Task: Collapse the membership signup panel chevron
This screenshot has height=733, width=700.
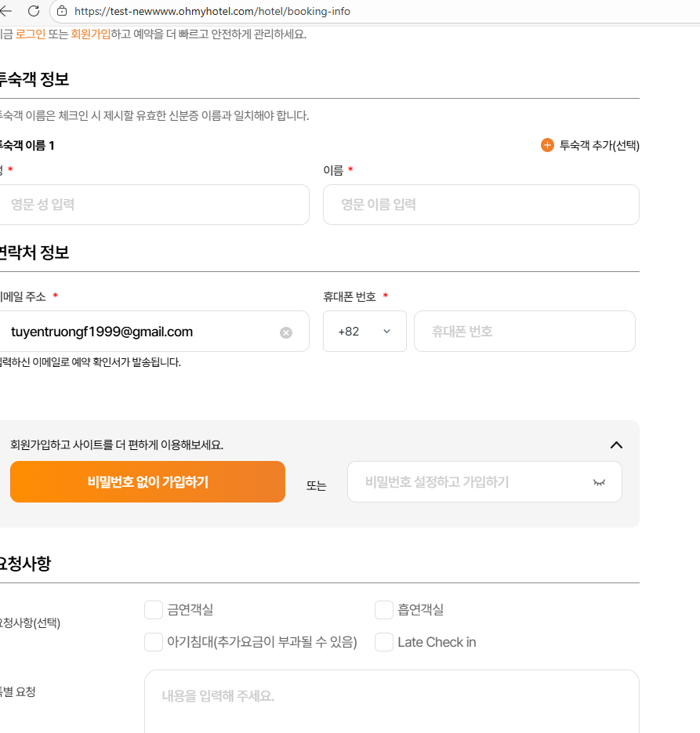Action: (616, 445)
